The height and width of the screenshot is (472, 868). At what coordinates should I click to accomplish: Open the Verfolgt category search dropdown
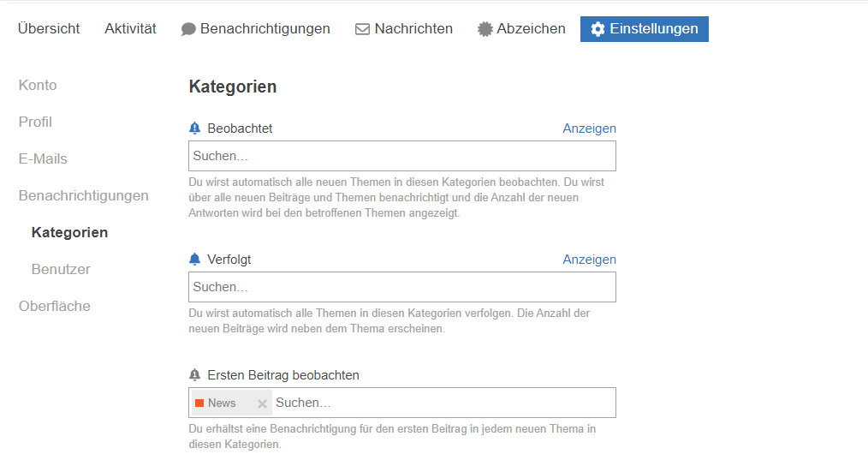401,287
